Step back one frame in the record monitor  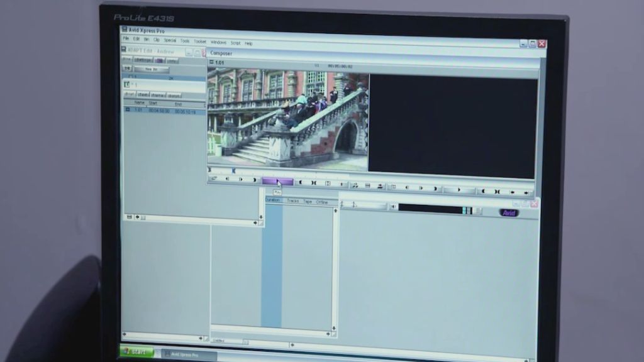[x=407, y=187]
